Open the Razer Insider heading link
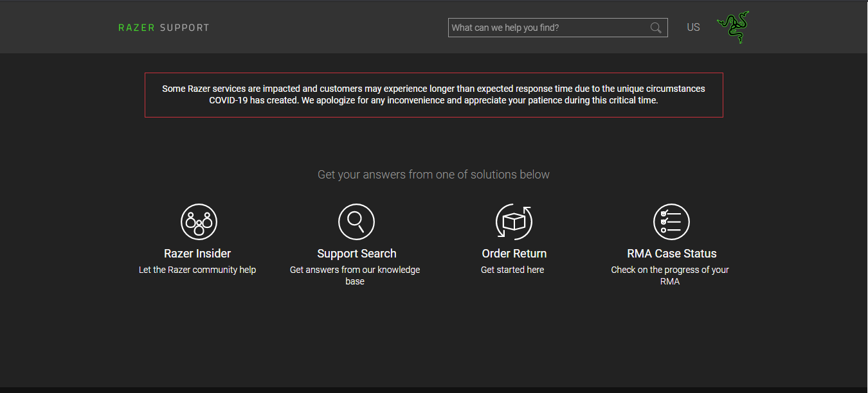This screenshot has height=393, width=868. (197, 254)
